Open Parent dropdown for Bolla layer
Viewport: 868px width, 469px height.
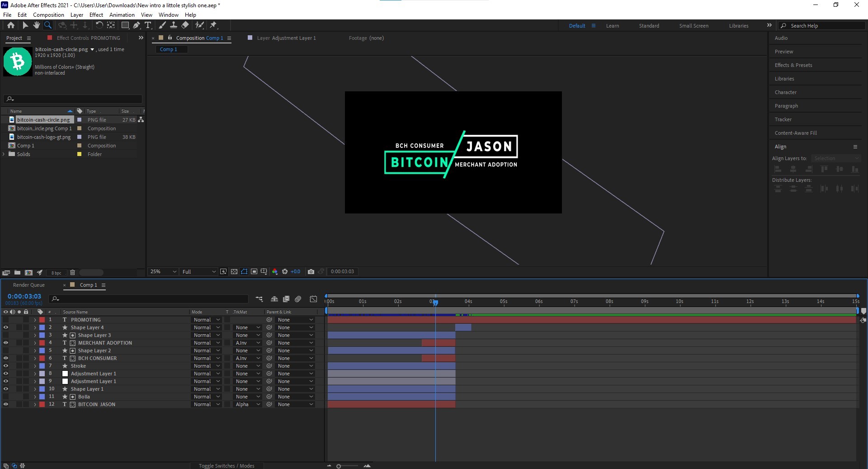pyautogui.click(x=295, y=397)
